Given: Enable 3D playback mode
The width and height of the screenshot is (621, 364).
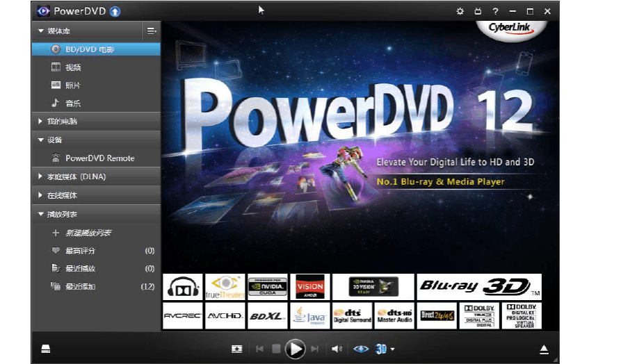Looking at the screenshot, I should (x=381, y=349).
